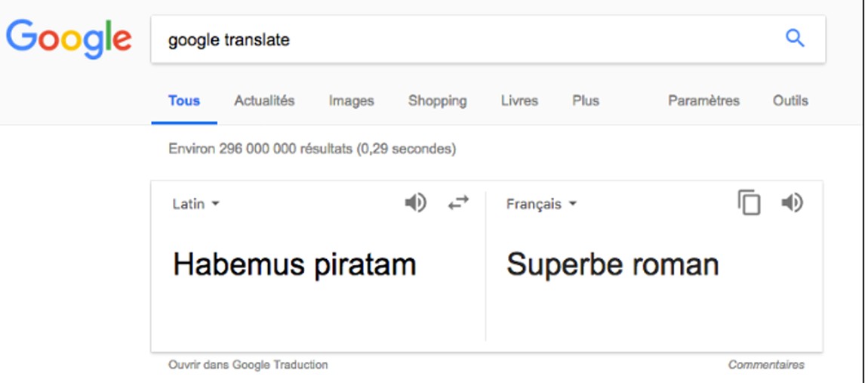Screen dimensions: 868x383
Task: Switch to the Actualités tab
Action: click(x=264, y=101)
